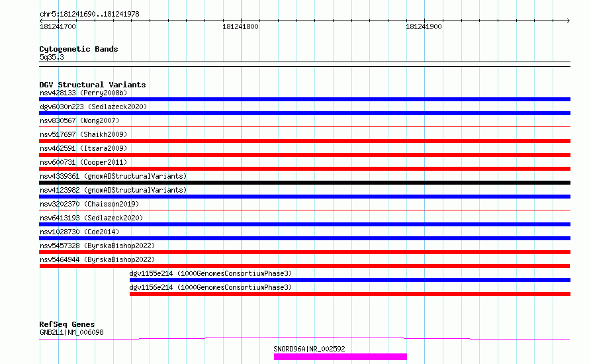Select the blue bar under nsv428133

pyautogui.click(x=304, y=99)
